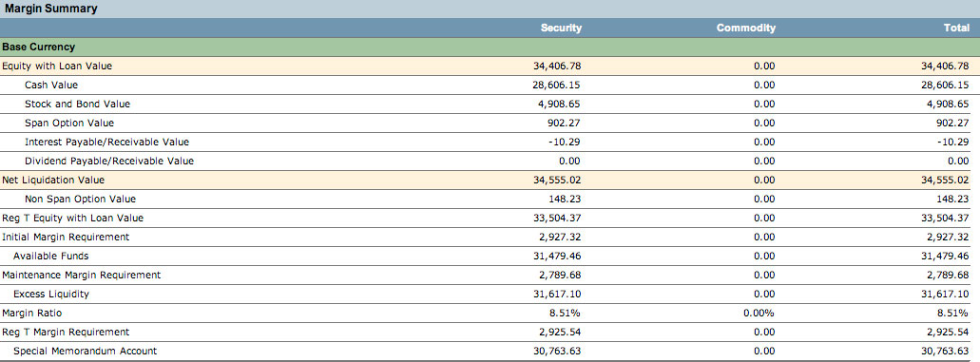
Task: Click the Reg T Margin Requirement label
Action: coord(67,332)
